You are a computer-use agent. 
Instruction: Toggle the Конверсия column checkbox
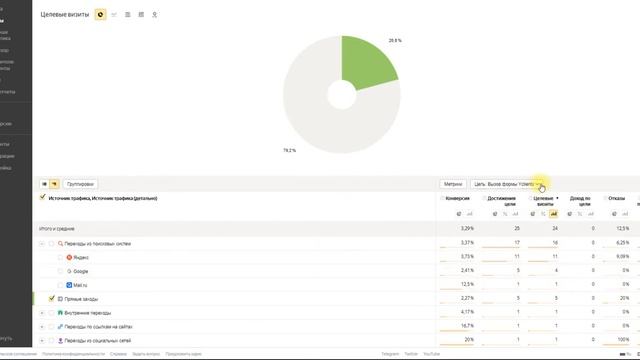point(442,198)
